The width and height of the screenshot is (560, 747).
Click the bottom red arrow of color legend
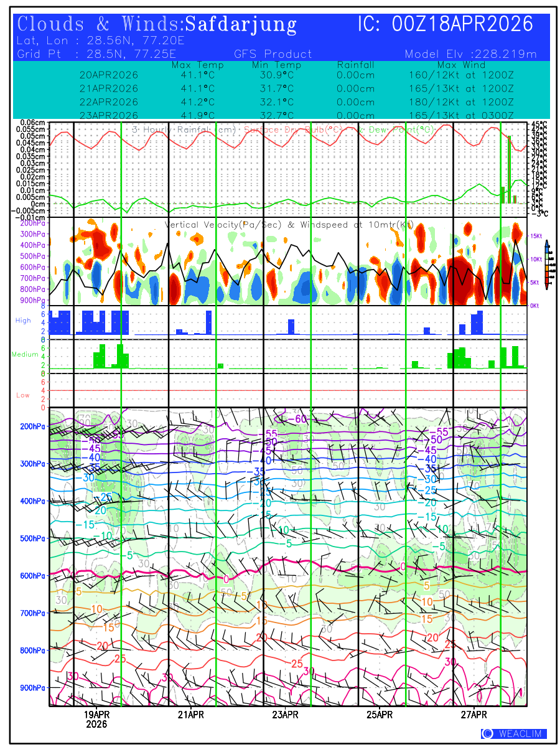(x=546, y=286)
